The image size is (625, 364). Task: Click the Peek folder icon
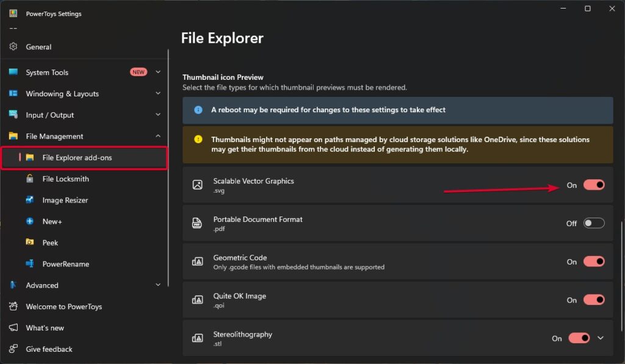coord(30,242)
